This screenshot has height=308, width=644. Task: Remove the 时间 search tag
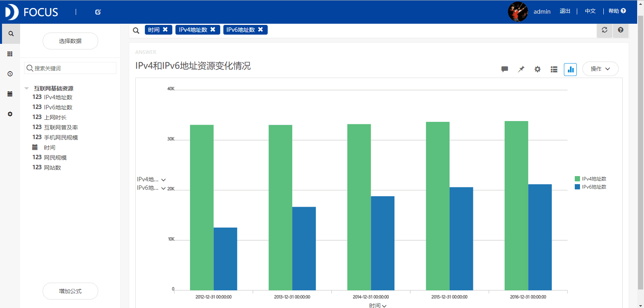pyautogui.click(x=165, y=29)
